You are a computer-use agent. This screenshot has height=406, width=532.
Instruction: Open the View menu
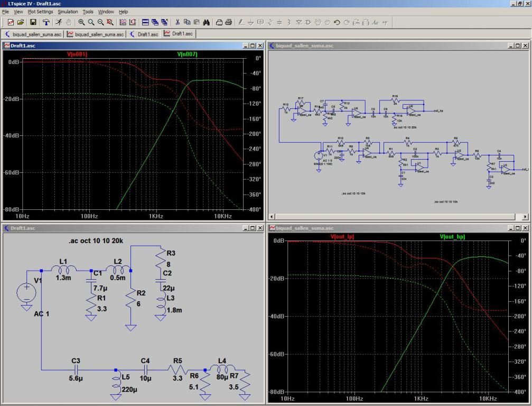tap(18, 12)
